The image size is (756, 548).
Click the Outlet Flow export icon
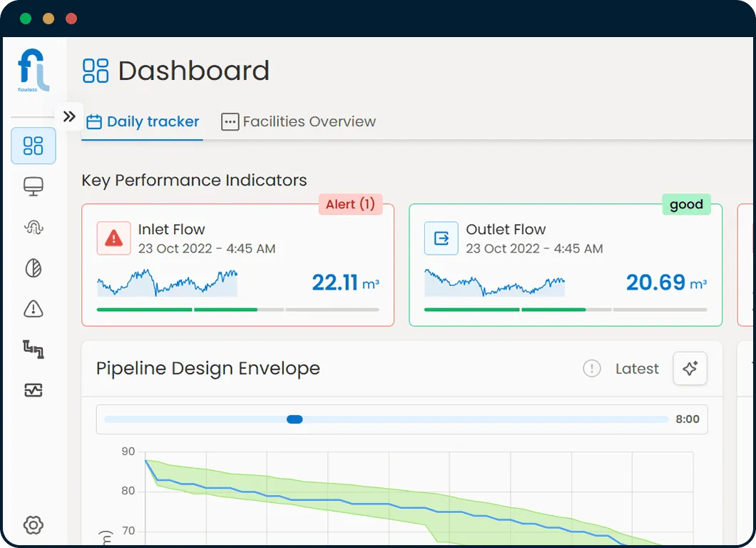pyautogui.click(x=441, y=238)
